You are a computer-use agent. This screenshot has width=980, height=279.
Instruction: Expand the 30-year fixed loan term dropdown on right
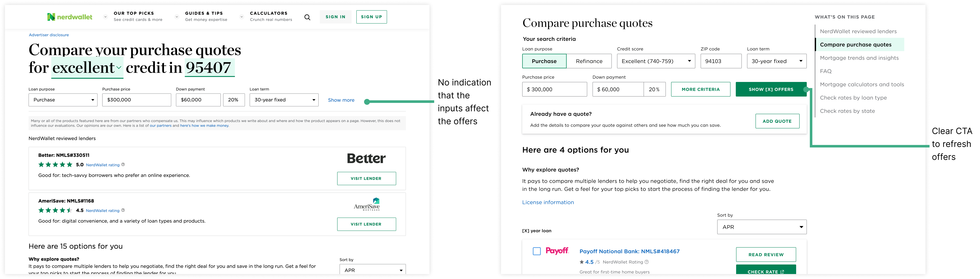coord(777,61)
